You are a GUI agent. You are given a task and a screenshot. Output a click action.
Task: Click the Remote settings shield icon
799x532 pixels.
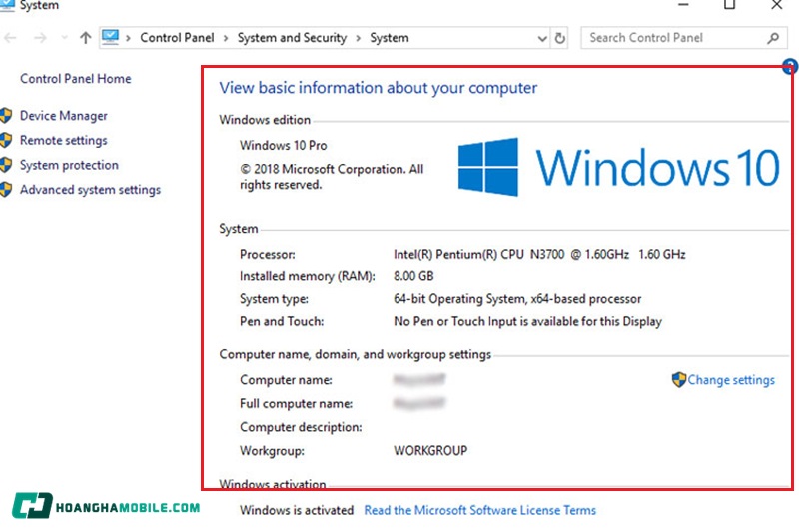click(x=5, y=141)
